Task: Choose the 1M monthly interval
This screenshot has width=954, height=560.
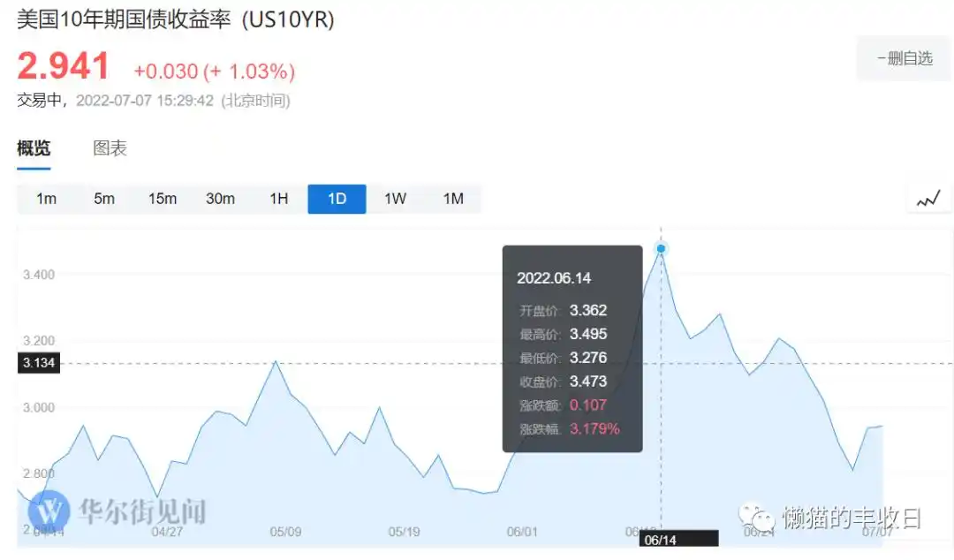Action: [453, 199]
